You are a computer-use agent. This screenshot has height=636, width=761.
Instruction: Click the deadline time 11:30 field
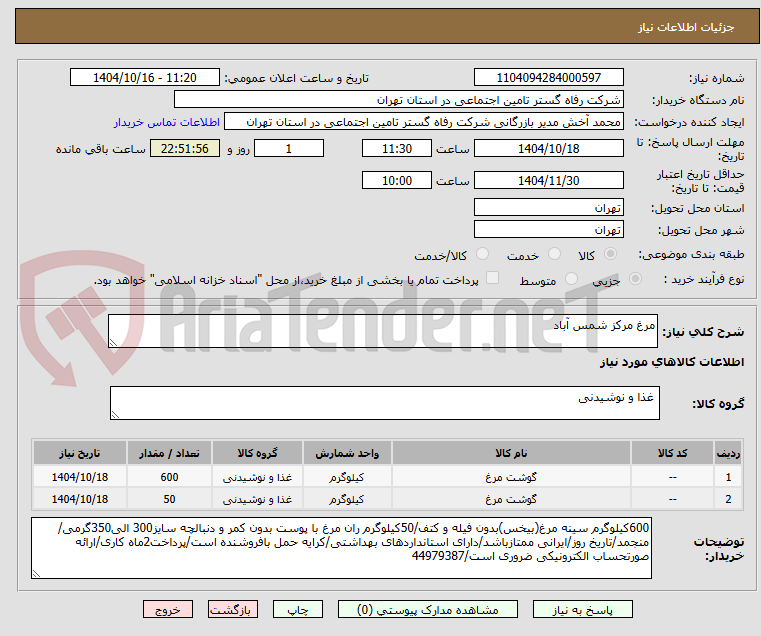coord(397,149)
